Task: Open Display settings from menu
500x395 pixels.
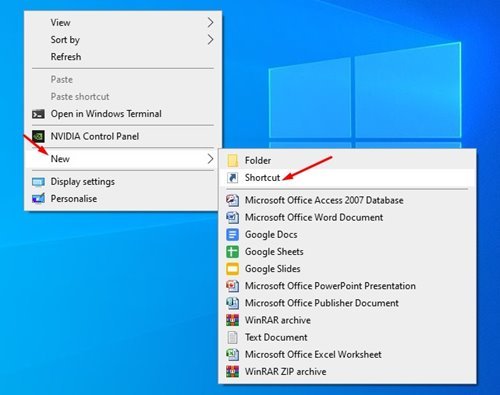Action: [x=121, y=182]
